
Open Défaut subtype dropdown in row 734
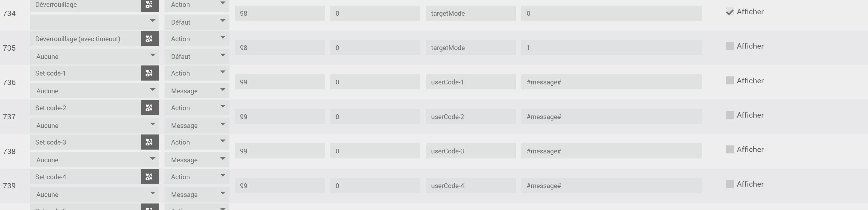pyautogui.click(x=197, y=23)
